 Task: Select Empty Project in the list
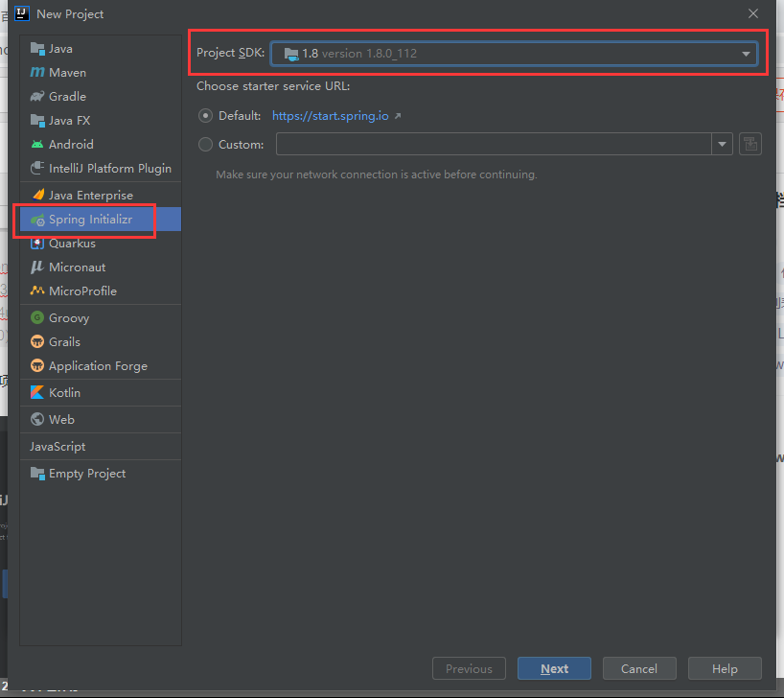pyautogui.click(x=101, y=474)
